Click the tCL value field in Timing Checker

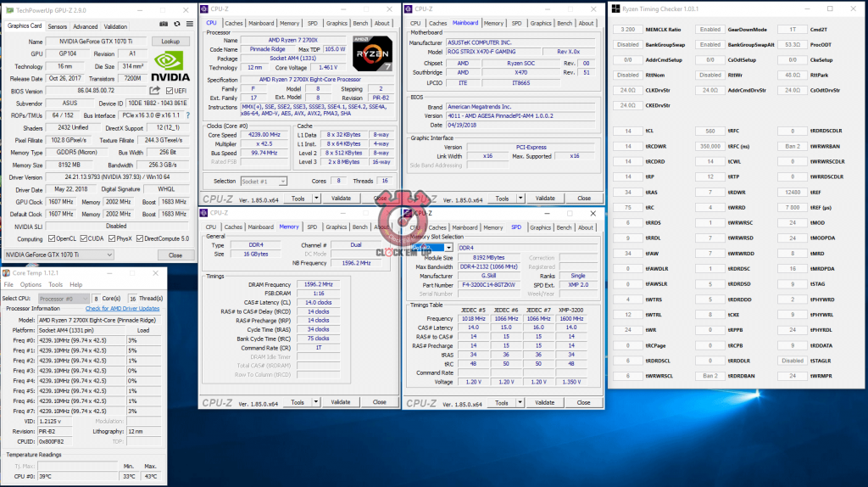[x=627, y=132]
